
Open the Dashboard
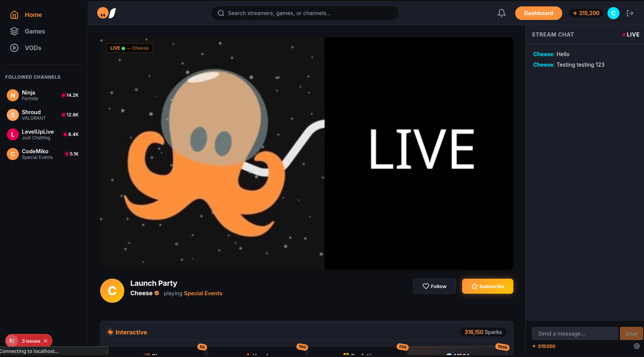(539, 13)
